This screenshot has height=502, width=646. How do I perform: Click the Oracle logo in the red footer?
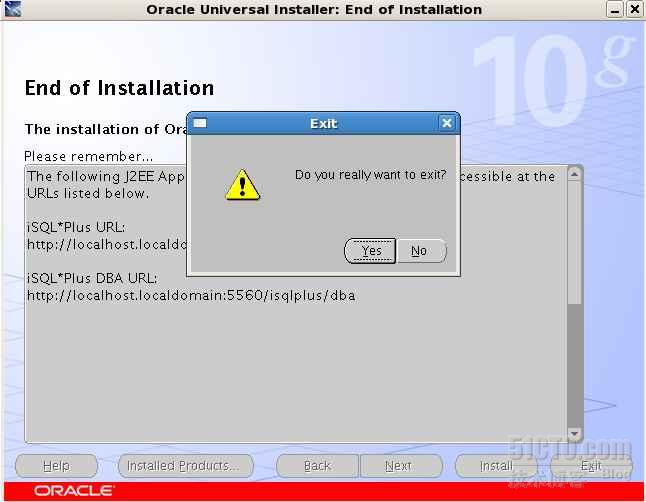coord(74,491)
